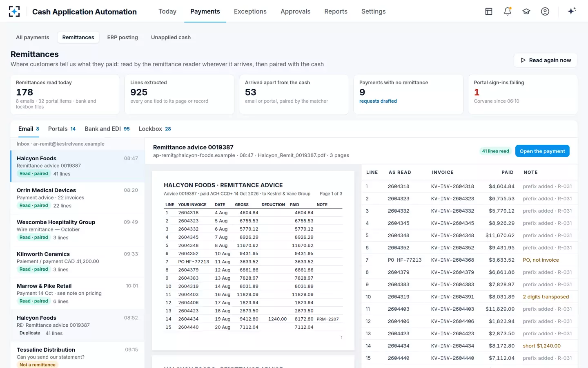Click the '2 digits transposed' note
Image resolution: width=588 pixels, height=368 pixels.
[546, 297]
